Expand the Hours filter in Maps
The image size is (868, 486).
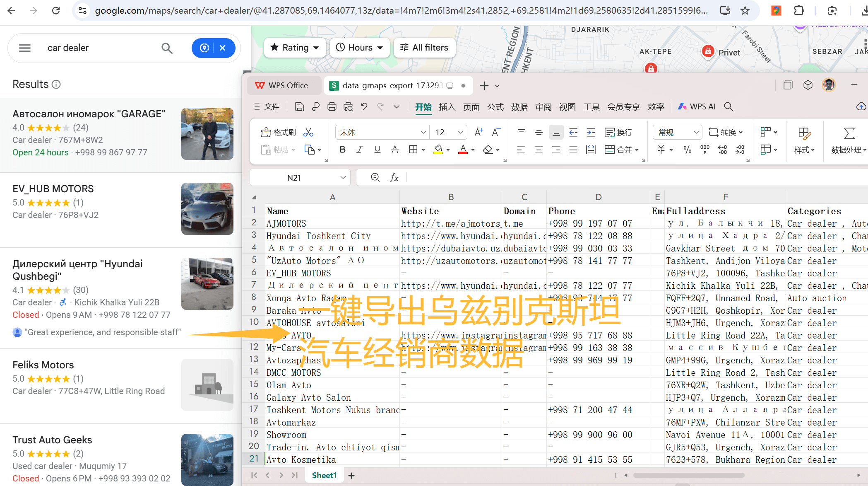tap(359, 48)
